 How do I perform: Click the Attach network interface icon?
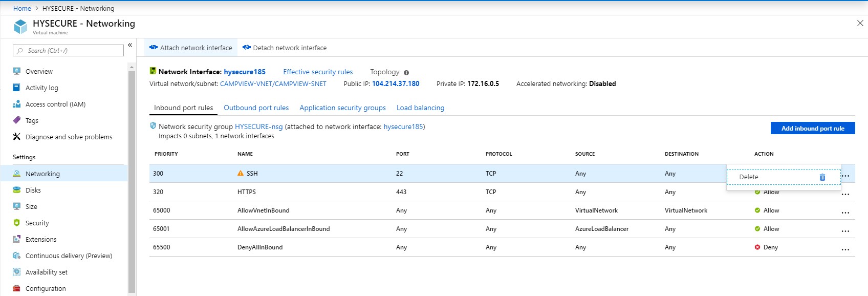click(154, 48)
